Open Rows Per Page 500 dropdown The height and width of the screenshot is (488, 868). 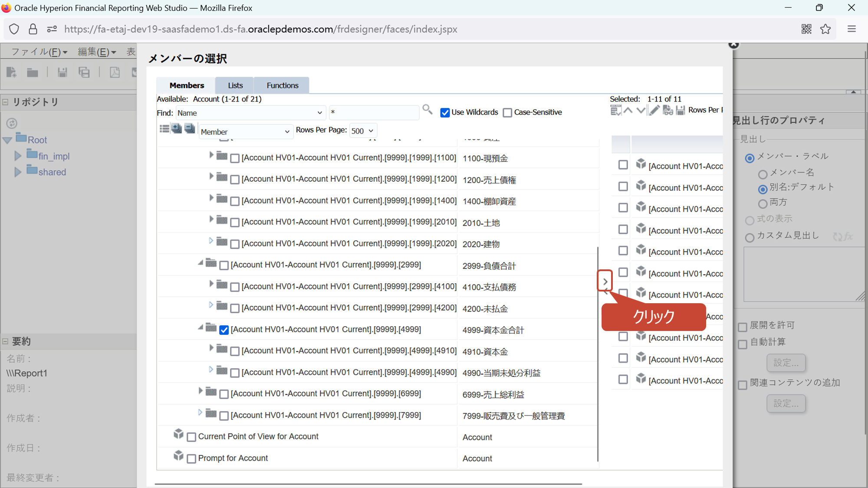363,131
